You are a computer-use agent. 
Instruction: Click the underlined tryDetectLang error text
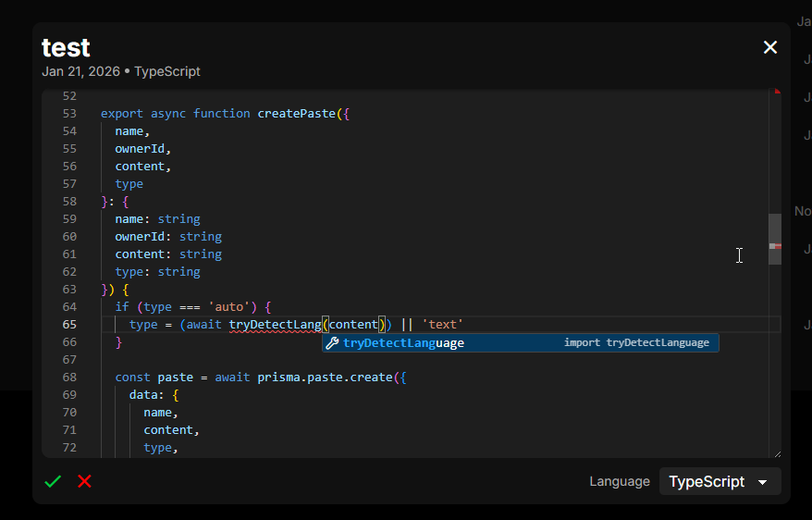pos(275,325)
